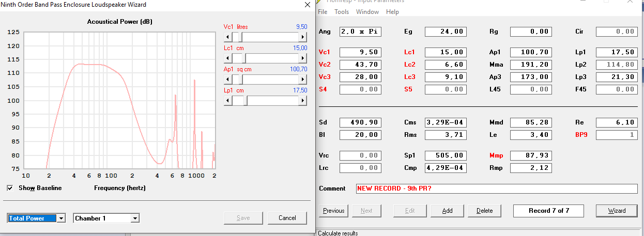This screenshot has width=644, height=236.
Task: Click the Record 7 of 7 indicator
Action: (x=548, y=211)
